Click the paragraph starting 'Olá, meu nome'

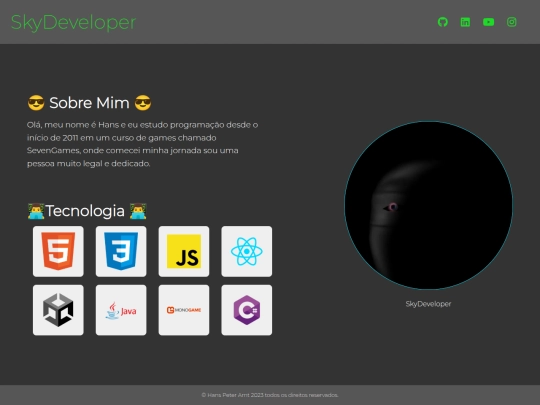[143, 144]
